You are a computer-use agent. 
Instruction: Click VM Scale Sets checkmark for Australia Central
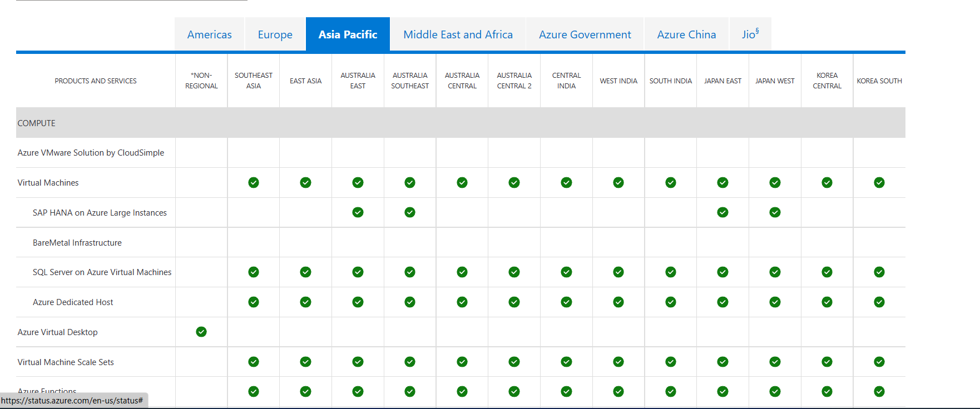coord(462,362)
